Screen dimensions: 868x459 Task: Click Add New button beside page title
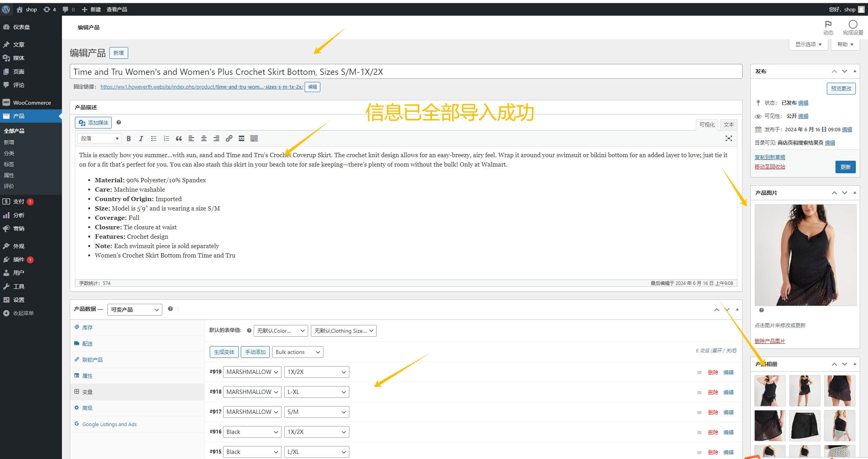118,53
